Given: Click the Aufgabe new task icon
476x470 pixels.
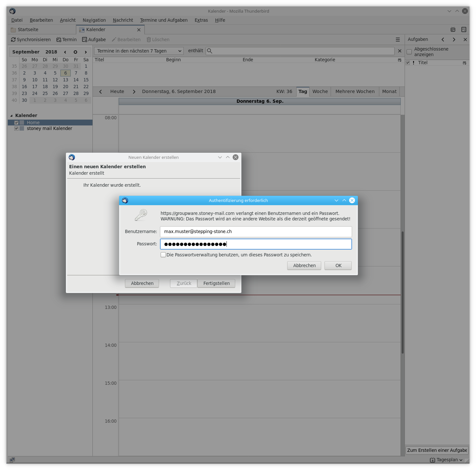Looking at the screenshot, I should 85,40.
